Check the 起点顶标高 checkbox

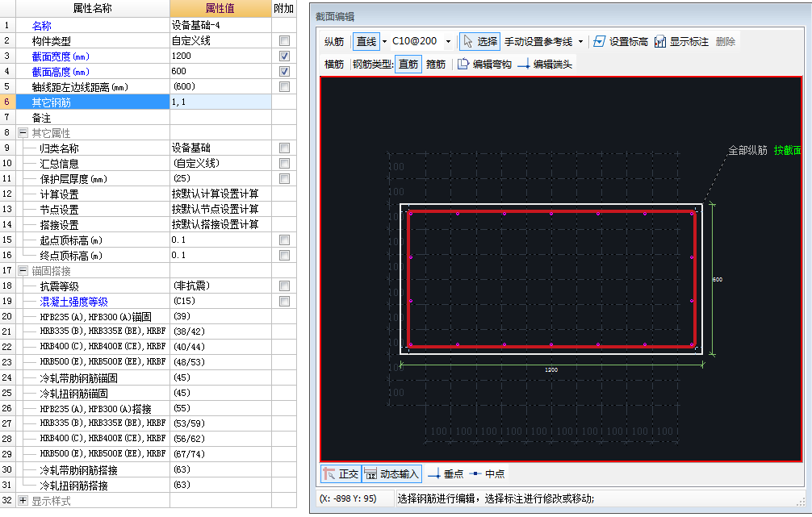click(x=284, y=240)
